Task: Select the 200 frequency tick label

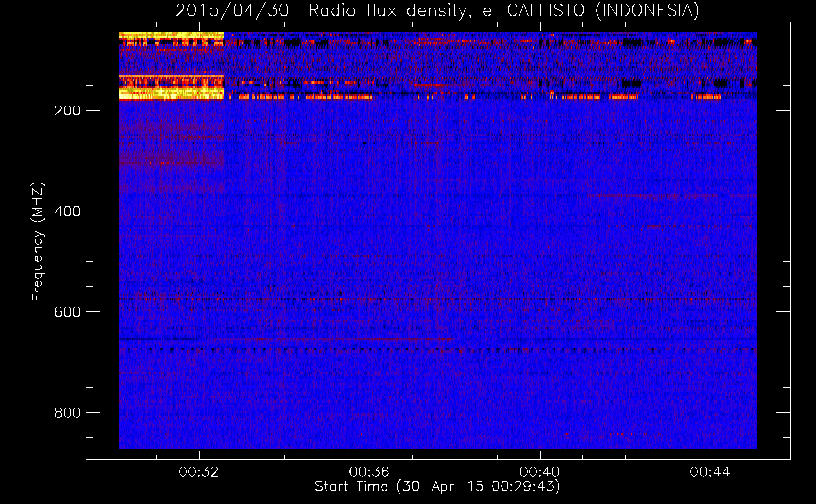Action: click(x=68, y=111)
